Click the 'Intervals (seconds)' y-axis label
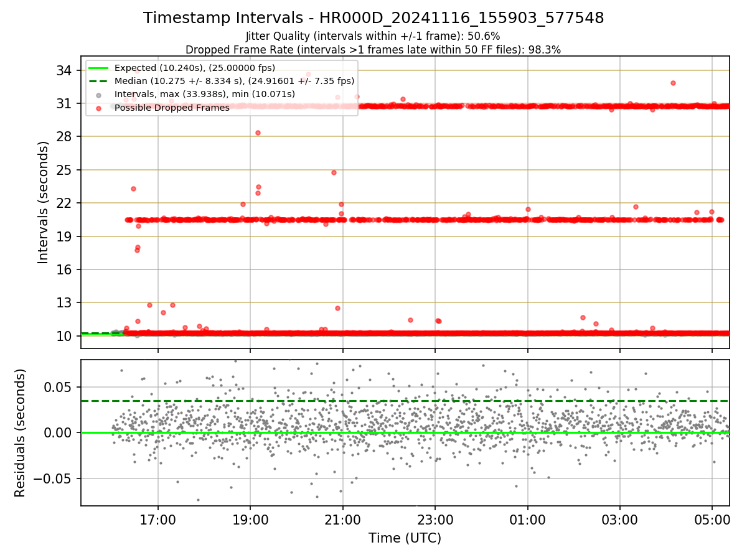 click(x=43, y=202)
